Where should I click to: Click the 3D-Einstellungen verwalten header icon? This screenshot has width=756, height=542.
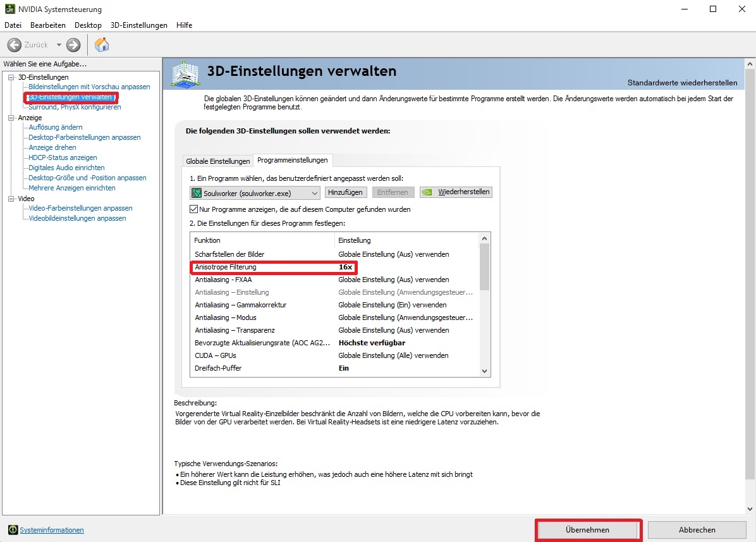[186, 75]
